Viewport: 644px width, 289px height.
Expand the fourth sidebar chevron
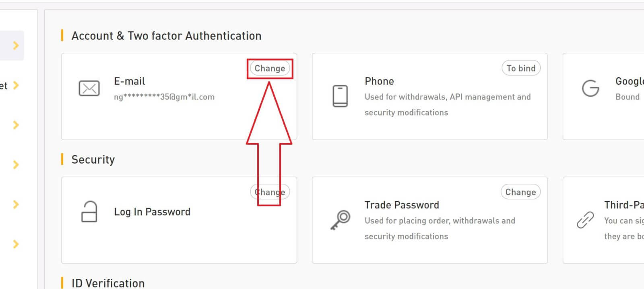point(16,164)
